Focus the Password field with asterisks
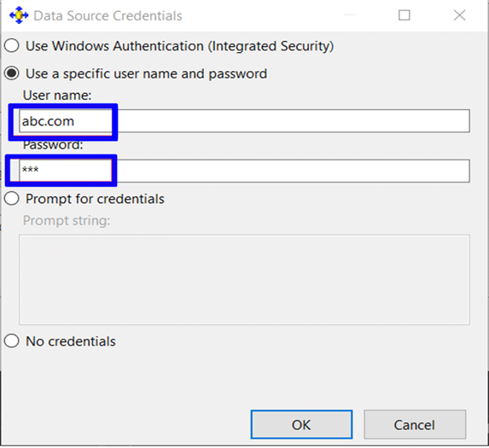This screenshot has height=448, width=489. click(x=244, y=171)
